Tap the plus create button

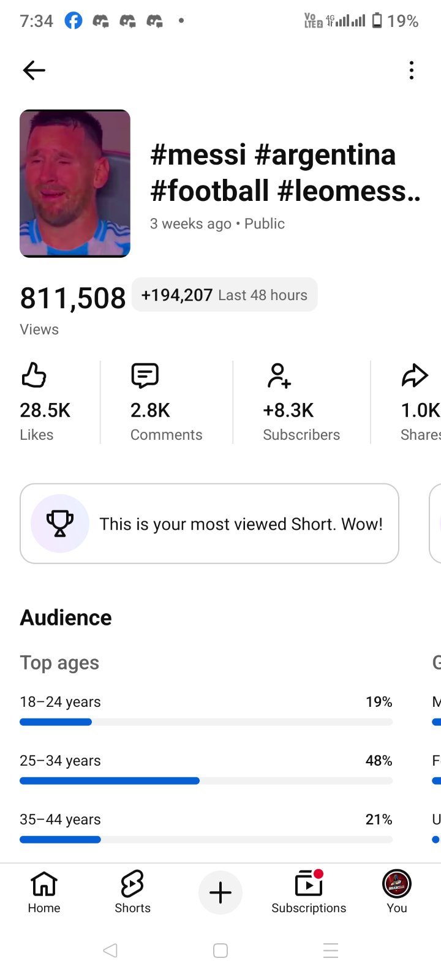coord(221,892)
